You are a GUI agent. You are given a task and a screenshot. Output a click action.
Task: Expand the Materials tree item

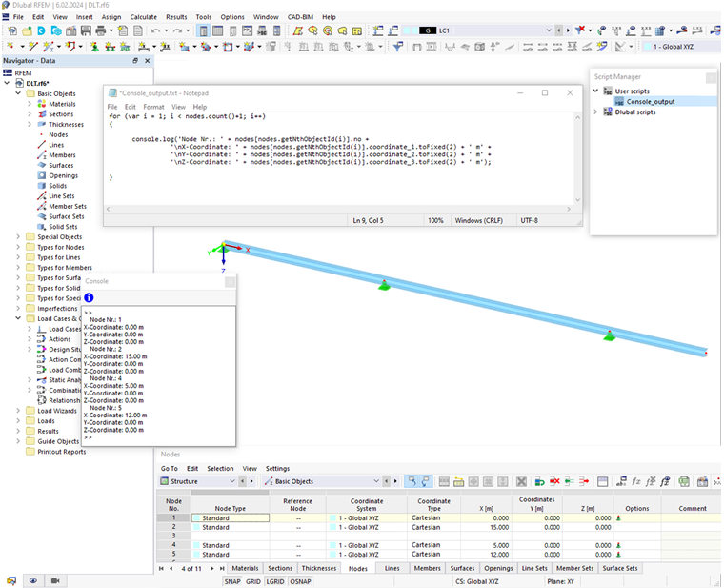[30, 104]
